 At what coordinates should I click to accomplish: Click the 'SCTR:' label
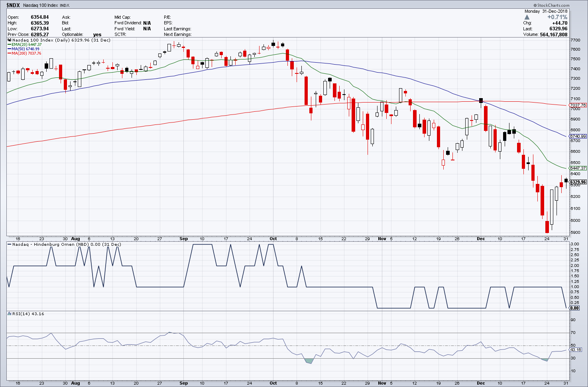click(120, 35)
